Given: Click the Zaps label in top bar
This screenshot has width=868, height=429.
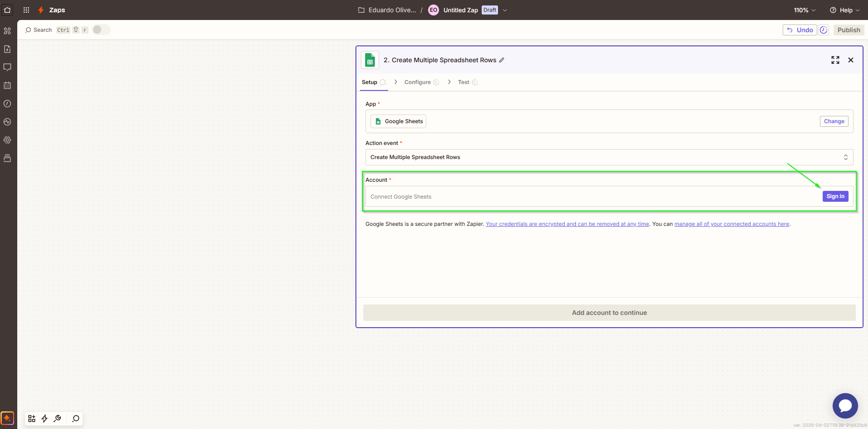Looking at the screenshot, I should pyautogui.click(x=57, y=10).
